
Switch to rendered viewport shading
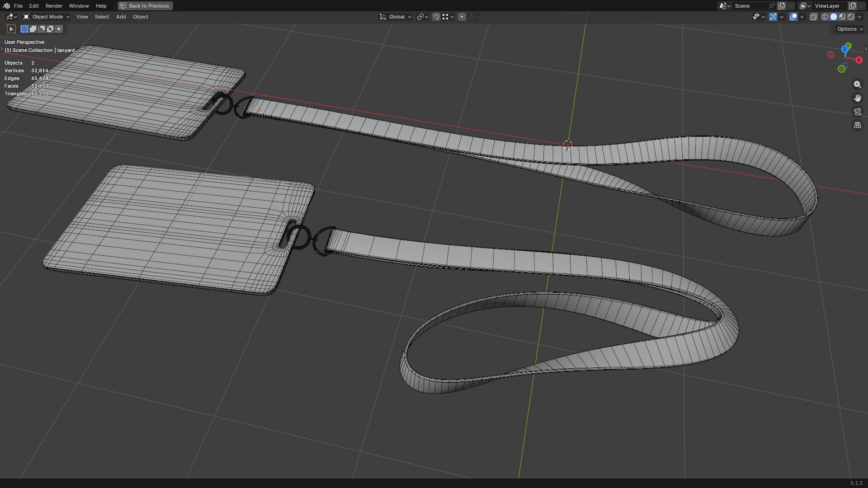851,17
